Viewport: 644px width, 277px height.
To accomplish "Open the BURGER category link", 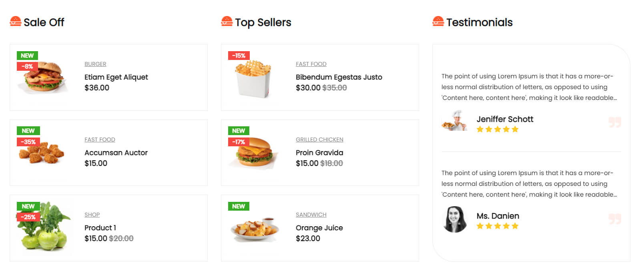I will [x=95, y=64].
